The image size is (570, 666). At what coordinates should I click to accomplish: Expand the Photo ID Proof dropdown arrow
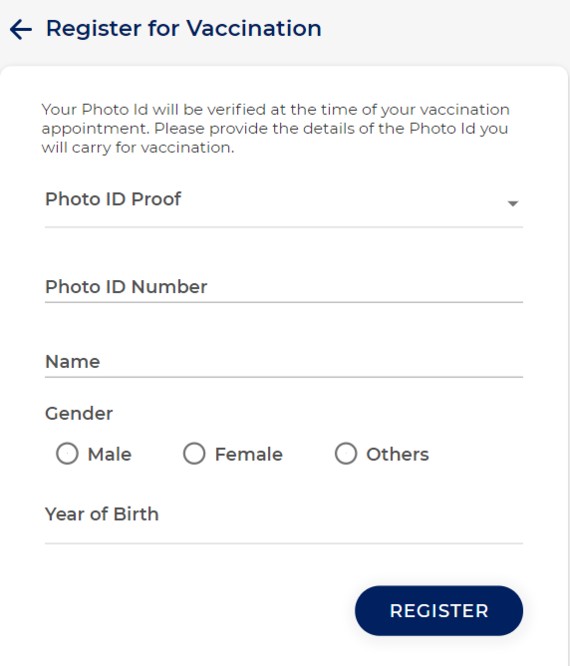513,203
